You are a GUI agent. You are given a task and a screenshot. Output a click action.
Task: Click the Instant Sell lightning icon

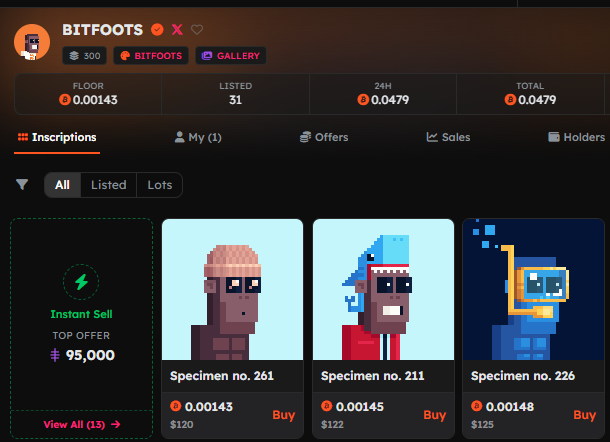pyautogui.click(x=81, y=282)
